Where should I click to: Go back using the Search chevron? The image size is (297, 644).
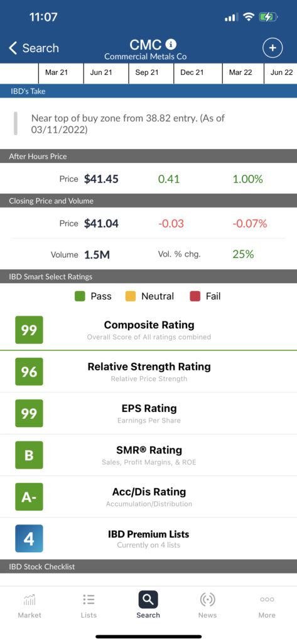(13, 48)
